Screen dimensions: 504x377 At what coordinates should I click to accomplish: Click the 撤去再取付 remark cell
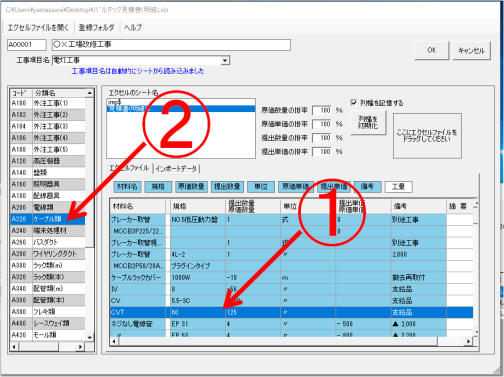point(419,277)
